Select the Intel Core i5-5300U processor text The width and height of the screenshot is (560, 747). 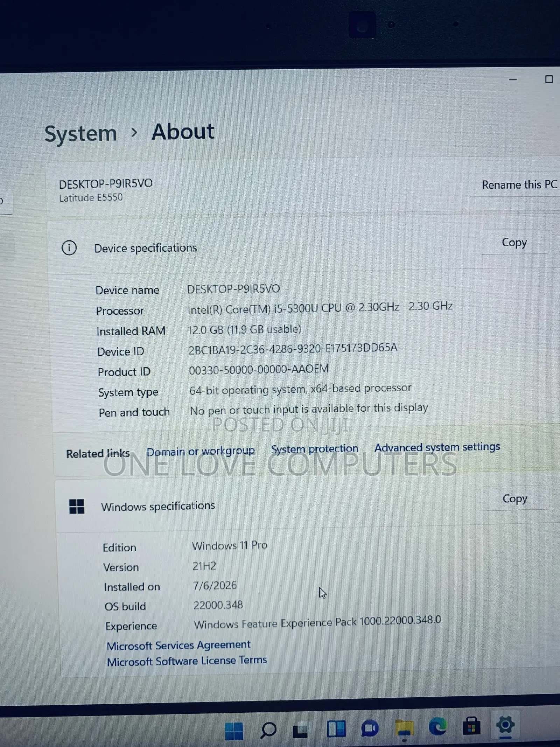[320, 307]
